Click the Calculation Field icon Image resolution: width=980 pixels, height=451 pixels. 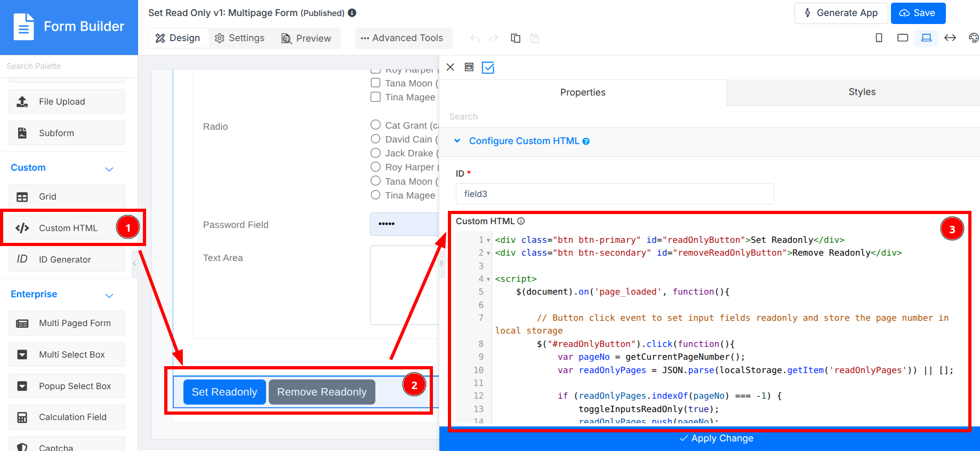(x=22, y=417)
